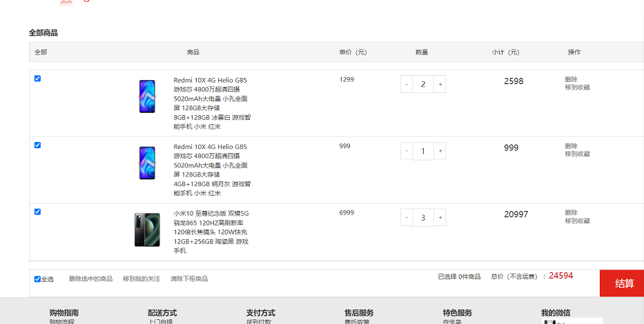
Task: Open the 小米10 至尊纪念版 product thumbnail
Action: click(147, 230)
